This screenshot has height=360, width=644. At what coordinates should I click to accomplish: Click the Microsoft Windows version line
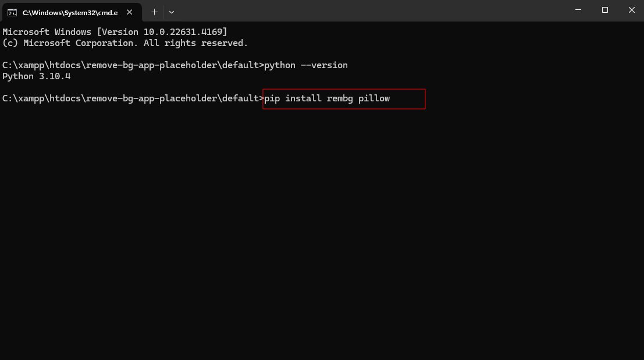(x=115, y=31)
